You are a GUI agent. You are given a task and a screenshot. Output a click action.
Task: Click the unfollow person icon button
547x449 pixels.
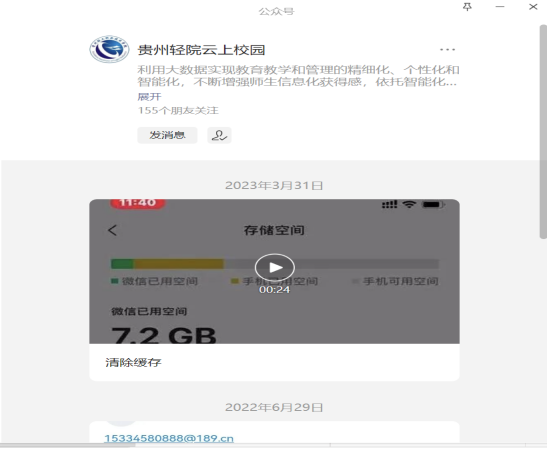(x=219, y=135)
